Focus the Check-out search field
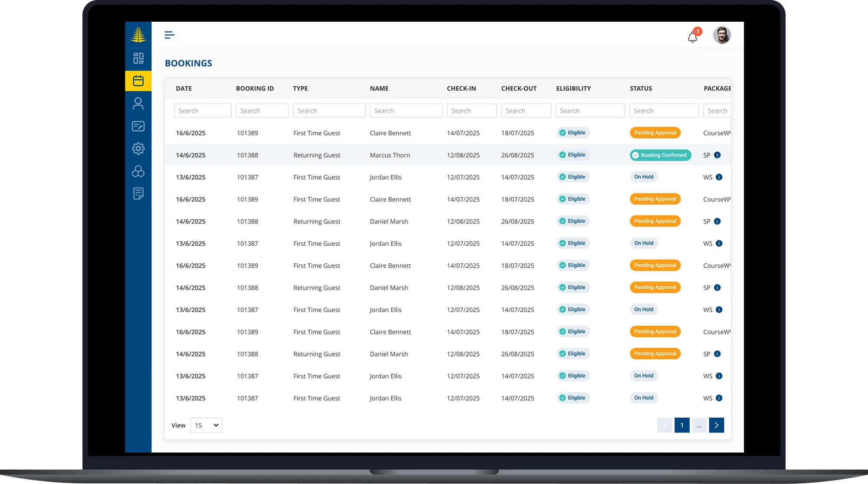This screenshot has height=484, width=868. point(526,111)
